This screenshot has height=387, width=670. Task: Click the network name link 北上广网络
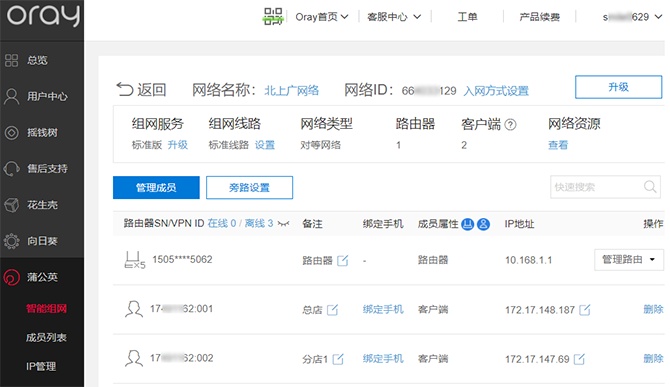(x=291, y=90)
